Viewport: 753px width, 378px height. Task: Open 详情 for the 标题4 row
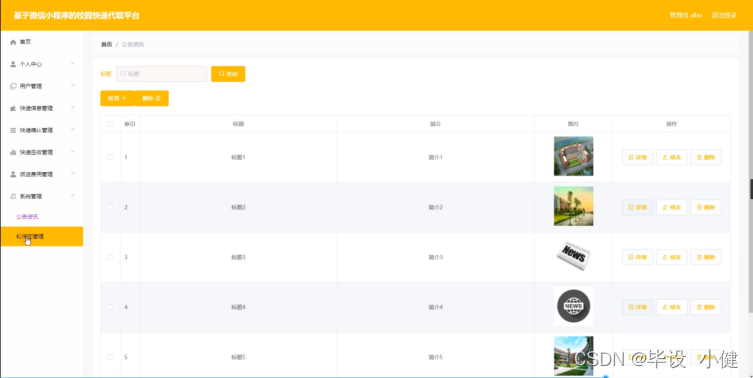637,307
